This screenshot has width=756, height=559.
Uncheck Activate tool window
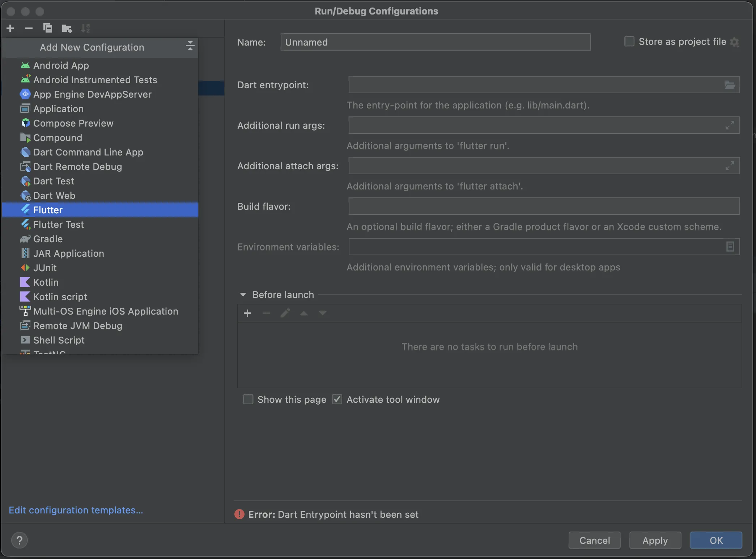pyautogui.click(x=337, y=399)
